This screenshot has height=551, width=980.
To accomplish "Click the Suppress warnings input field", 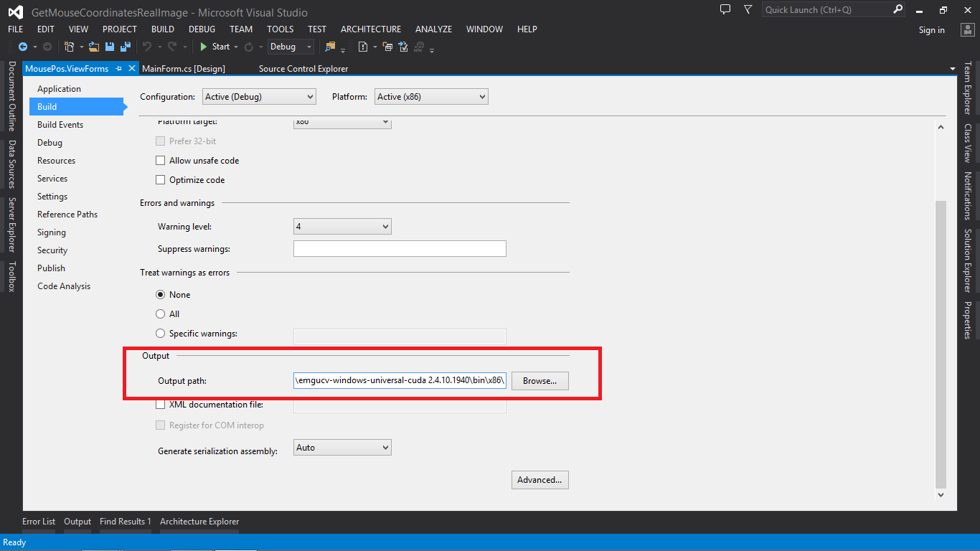I will click(x=400, y=249).
